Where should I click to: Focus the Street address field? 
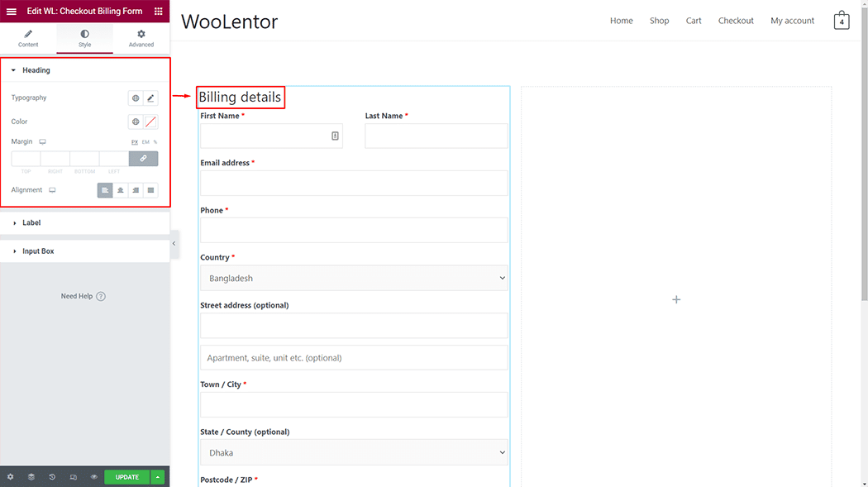tap(354, 326)
